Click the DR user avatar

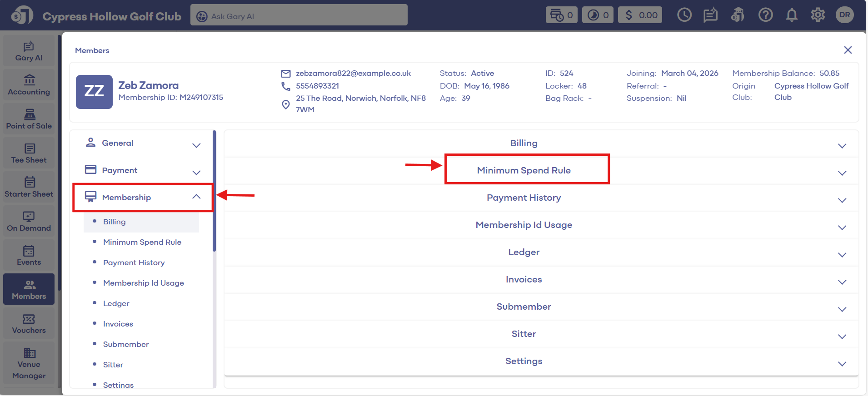click(x=844, y=15)
